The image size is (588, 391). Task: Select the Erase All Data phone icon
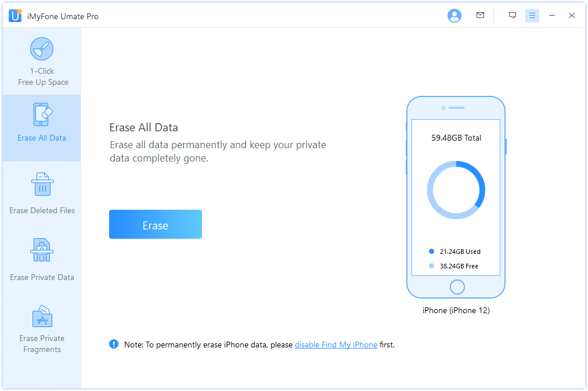(x=42, y=114)
